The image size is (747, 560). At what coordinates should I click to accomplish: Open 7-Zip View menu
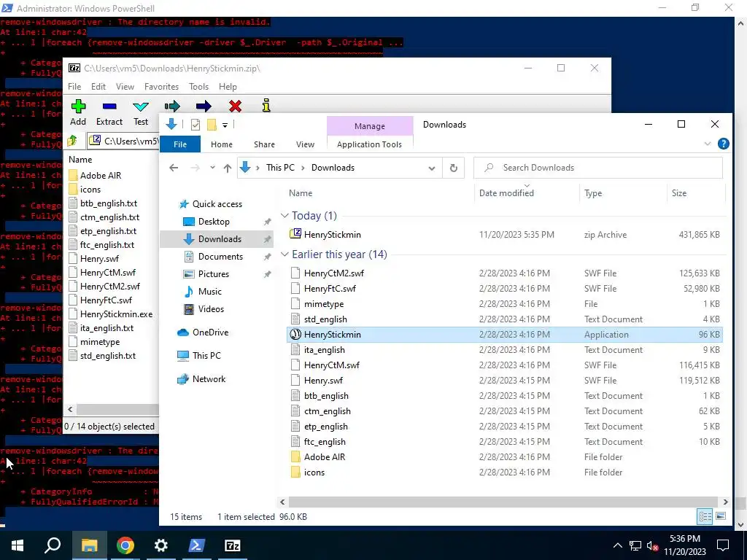[125, 87]
